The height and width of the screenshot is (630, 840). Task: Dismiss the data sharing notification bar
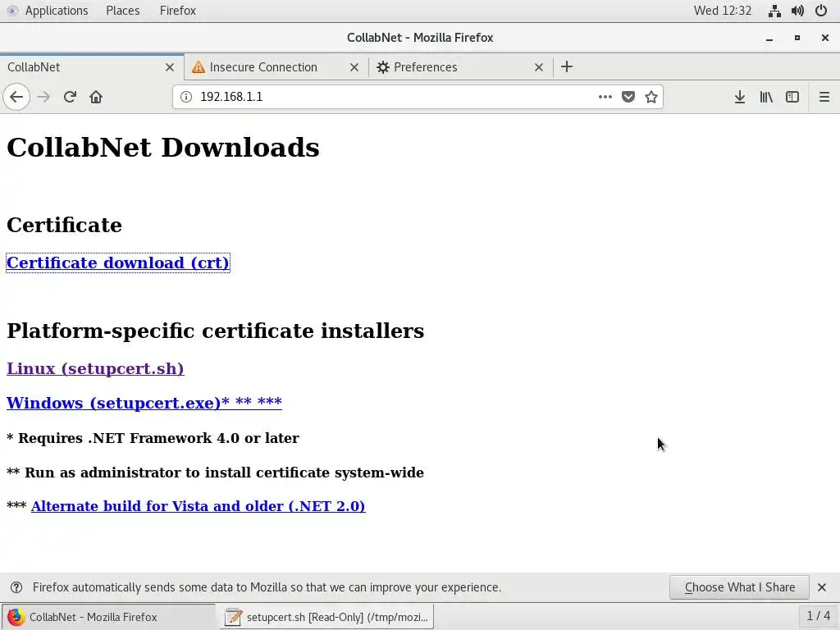pyautogui.click(x=822, y=587)
